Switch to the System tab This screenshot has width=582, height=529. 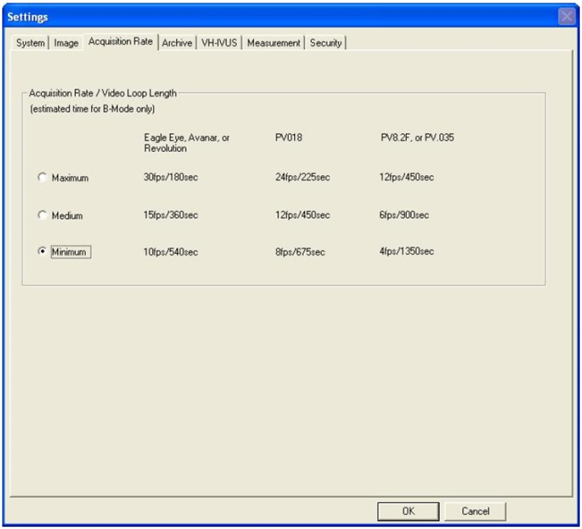click(x=30, y=43)
